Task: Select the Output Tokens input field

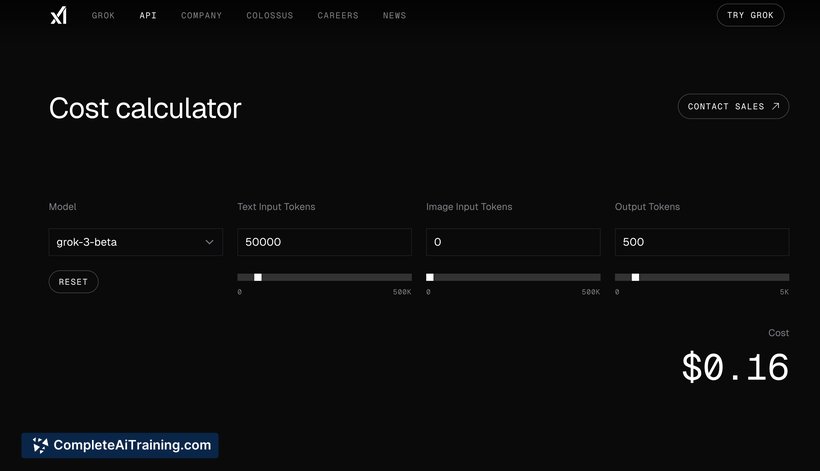Action: [701, 242]
